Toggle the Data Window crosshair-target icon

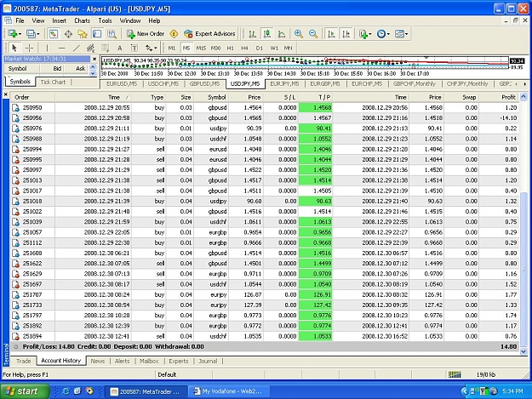coord(68,33)
